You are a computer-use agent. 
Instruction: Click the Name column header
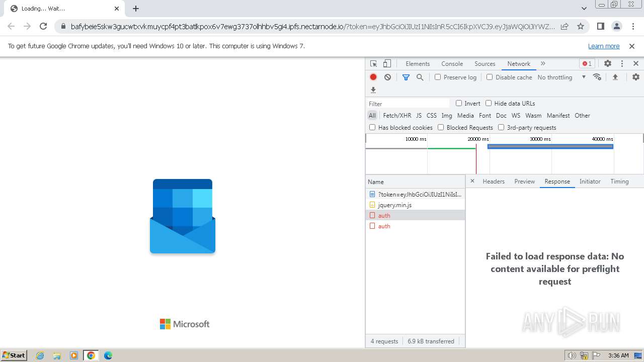(415, 182)
